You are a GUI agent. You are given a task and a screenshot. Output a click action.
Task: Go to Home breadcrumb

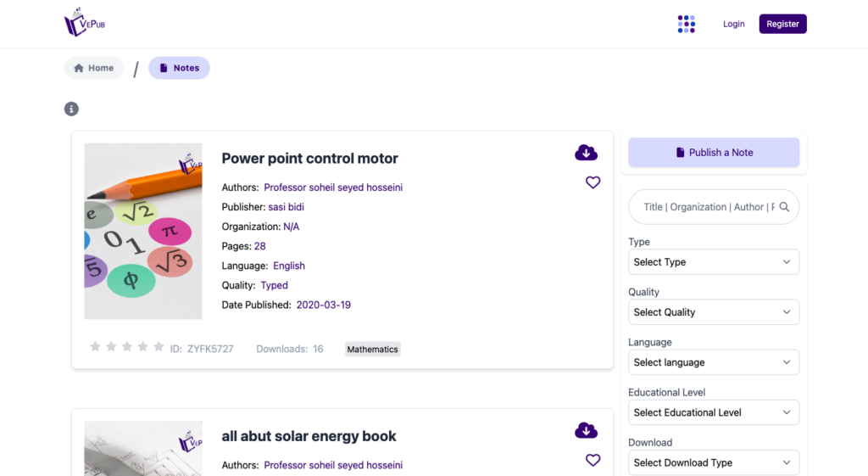(x=93, y=68)
